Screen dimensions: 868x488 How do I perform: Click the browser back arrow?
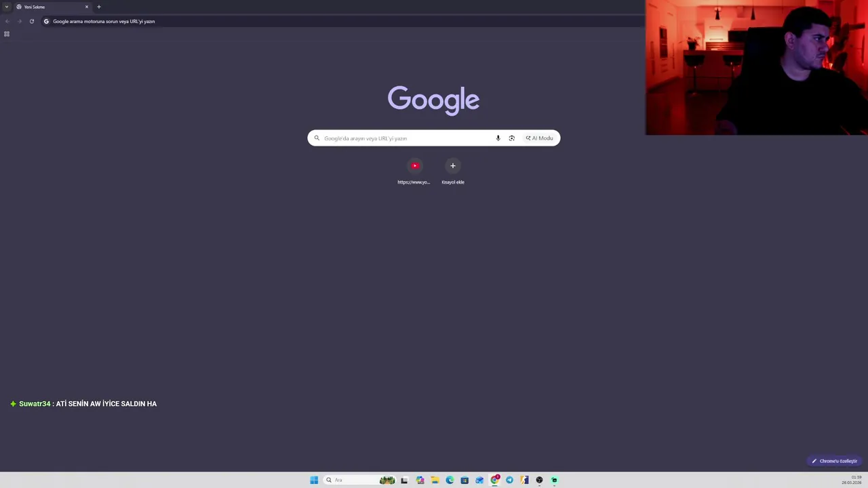(x=7, y=21)
